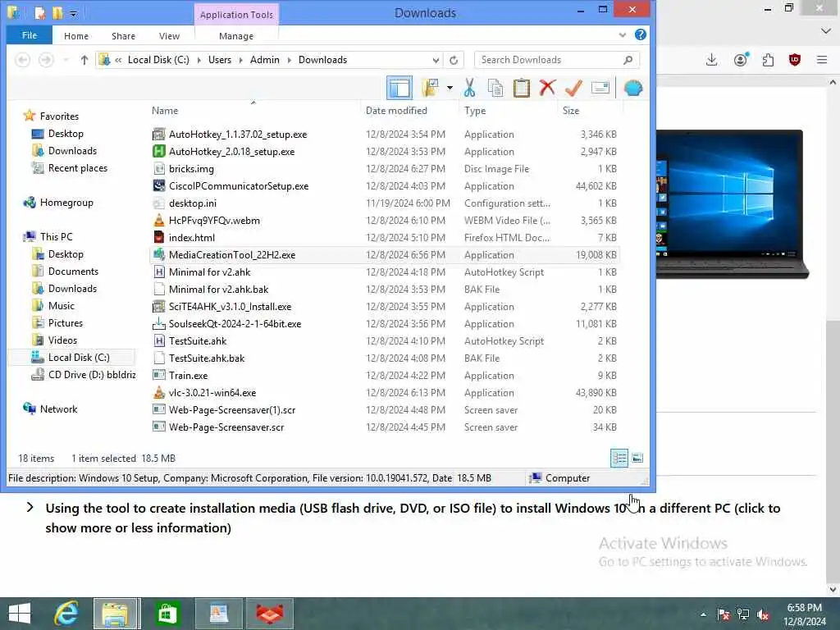Sort files by Name column header
The width and height of the screenshot is (840, 630).
tap(165, 111)
